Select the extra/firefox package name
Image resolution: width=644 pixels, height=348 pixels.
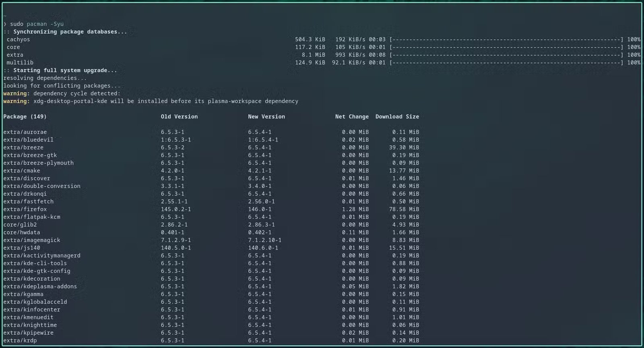[x=25, y=209]
